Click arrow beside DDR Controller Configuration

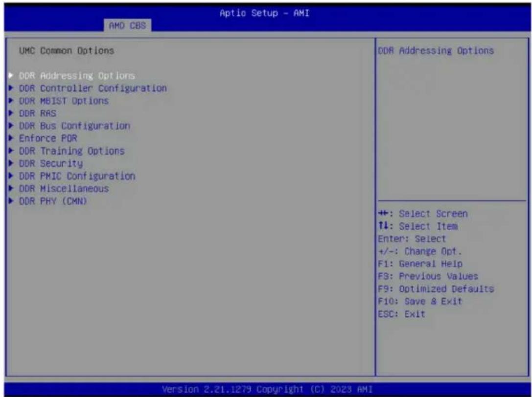11,88
